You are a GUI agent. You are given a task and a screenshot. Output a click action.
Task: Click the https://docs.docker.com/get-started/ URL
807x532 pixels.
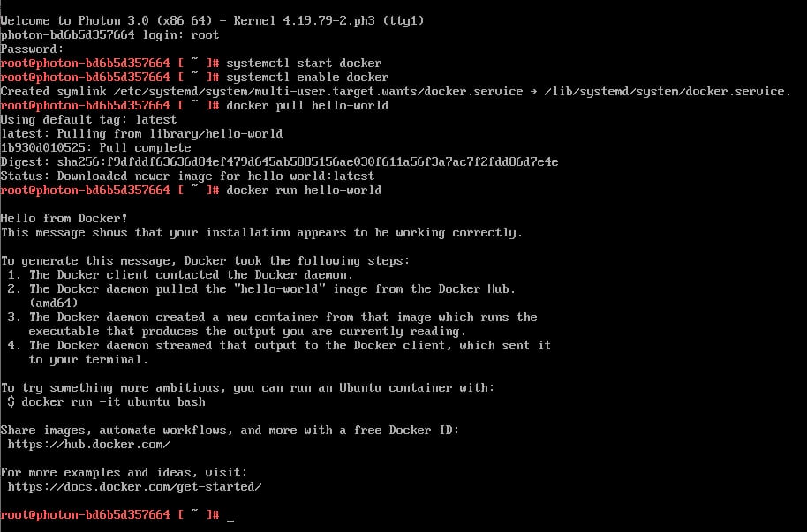click(x=134, y=486)
